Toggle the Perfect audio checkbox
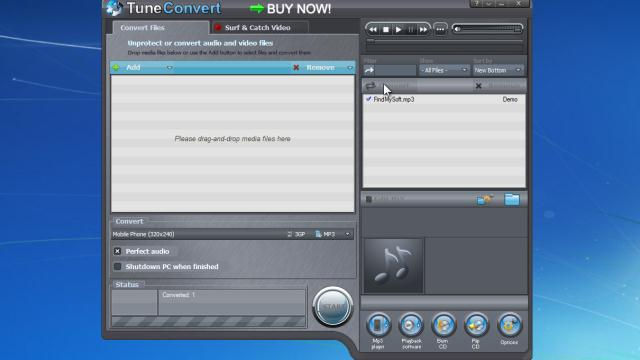Viewport: 640px width, 360px height. click(118, 251)
